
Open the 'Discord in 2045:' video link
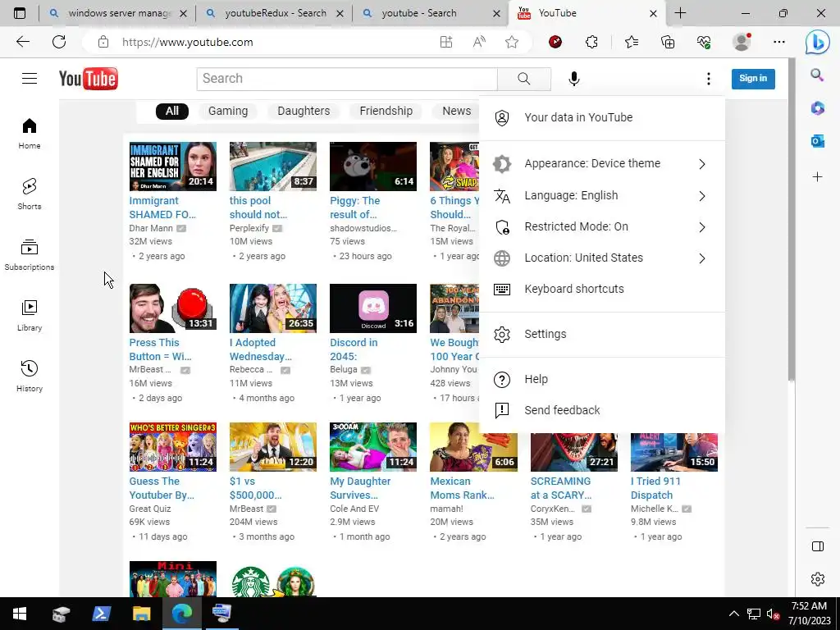(x=354, y=349)
